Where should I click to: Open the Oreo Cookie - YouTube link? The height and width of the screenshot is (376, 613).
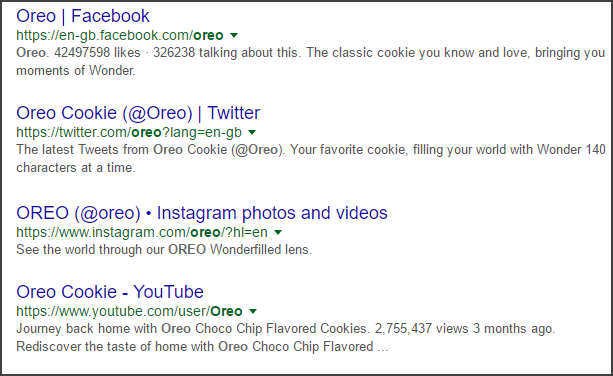(110, 292)
